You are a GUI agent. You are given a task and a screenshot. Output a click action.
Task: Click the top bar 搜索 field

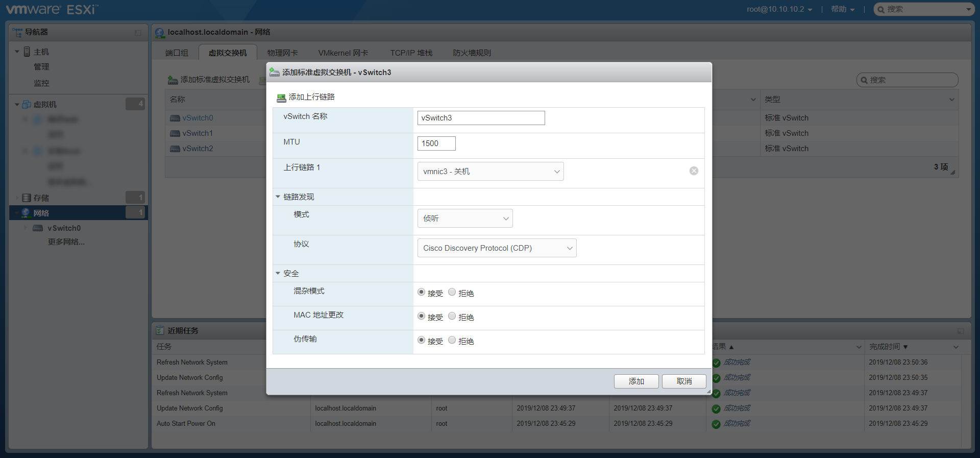[924, 9]
